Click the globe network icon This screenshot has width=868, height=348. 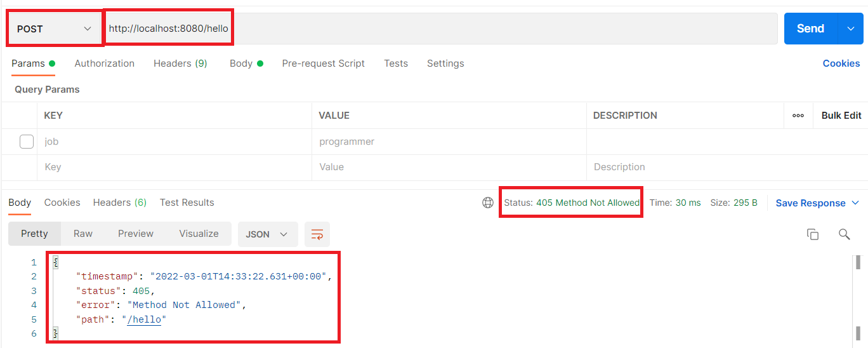point(488,203)
